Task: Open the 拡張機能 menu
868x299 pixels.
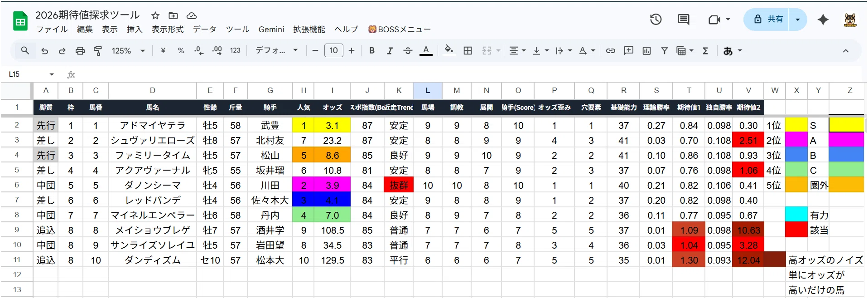Action: tap(309, 29)
